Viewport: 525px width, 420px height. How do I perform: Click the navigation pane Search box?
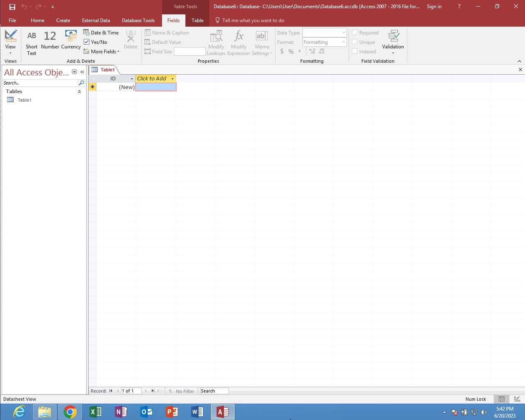[40, 83]
